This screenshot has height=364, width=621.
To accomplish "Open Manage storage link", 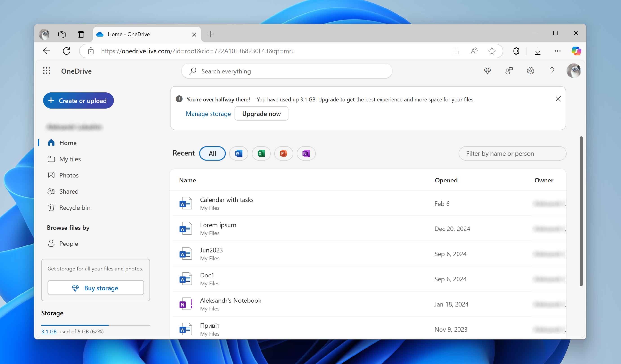I will tap(208, 114).
